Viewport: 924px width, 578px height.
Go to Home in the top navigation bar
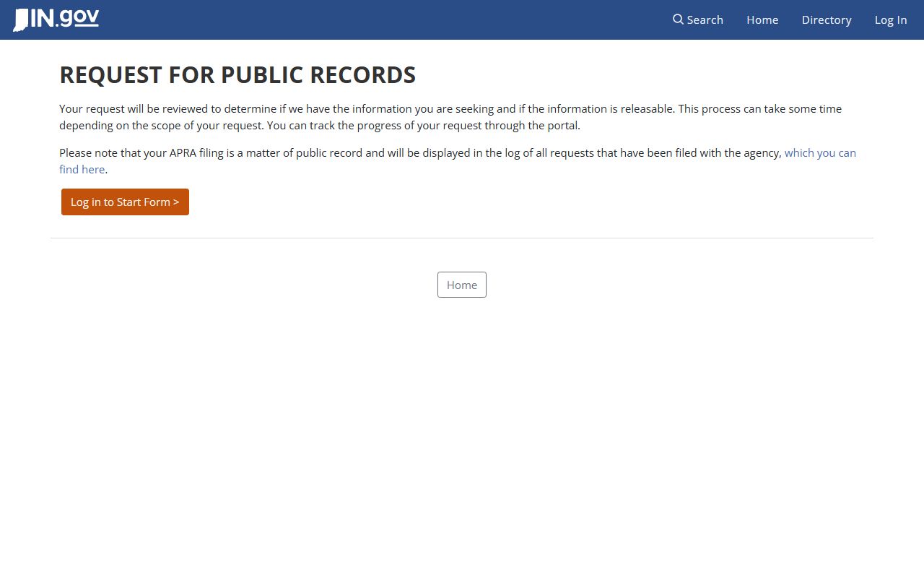[762, 20]
